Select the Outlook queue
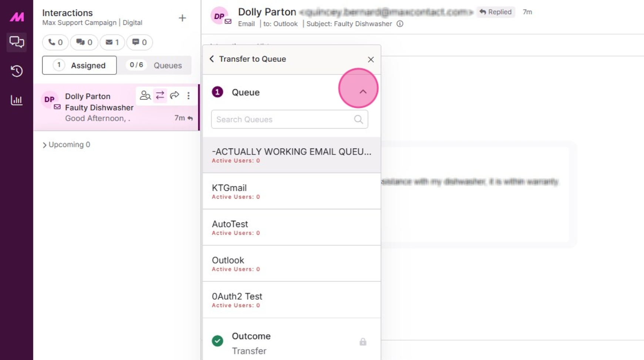Screen dimensions: 644x360 [x=292, y=264]
